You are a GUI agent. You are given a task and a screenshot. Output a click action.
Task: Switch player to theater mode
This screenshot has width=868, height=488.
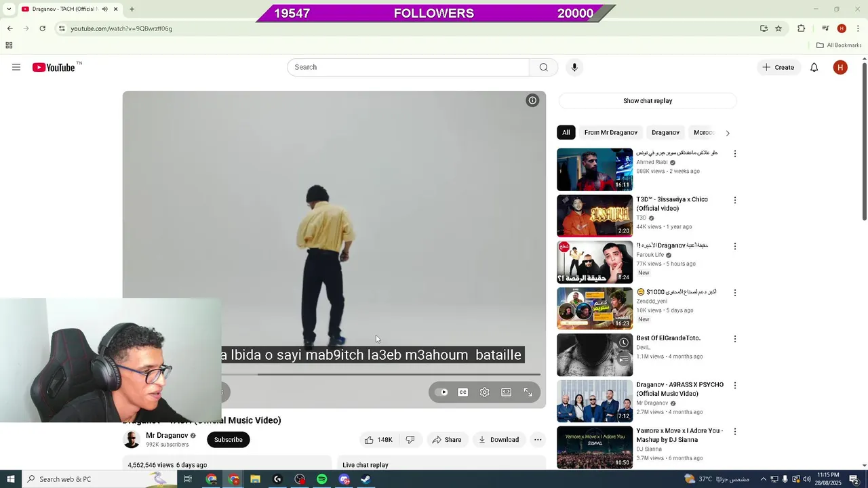pos(506,392)
